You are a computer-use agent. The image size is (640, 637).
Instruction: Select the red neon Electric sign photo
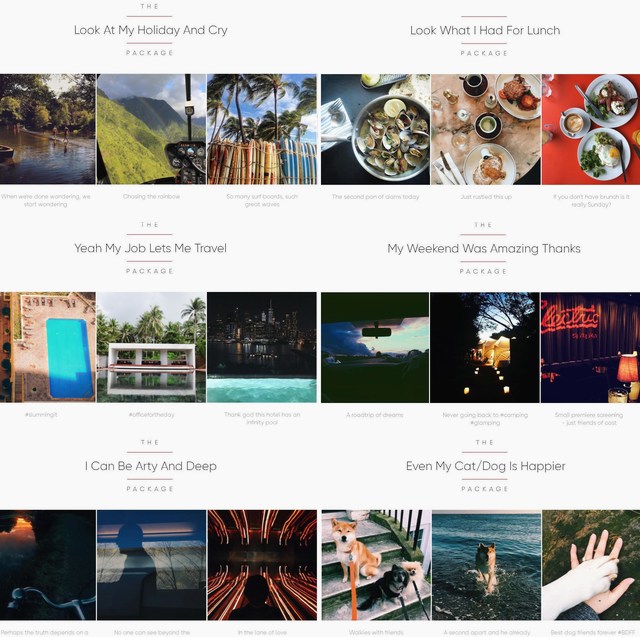(x=591, y=347)
